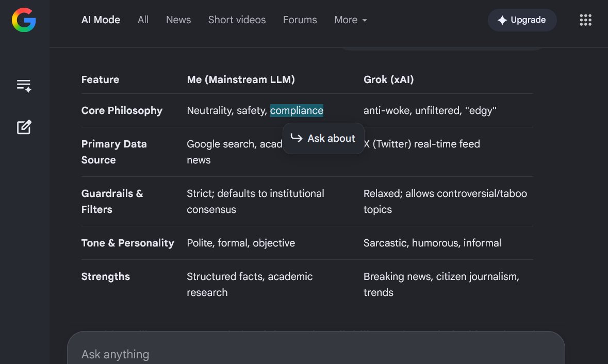Viewport: 608px width, 364px height.
Task: Click Strict; defaults to institutional consensus cell
Action: point(256,201)
